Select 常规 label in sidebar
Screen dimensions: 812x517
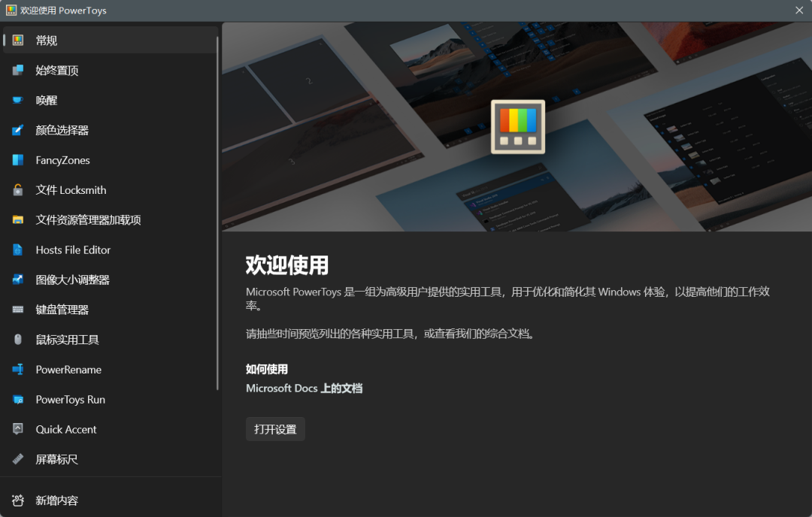tap(46, 41)
